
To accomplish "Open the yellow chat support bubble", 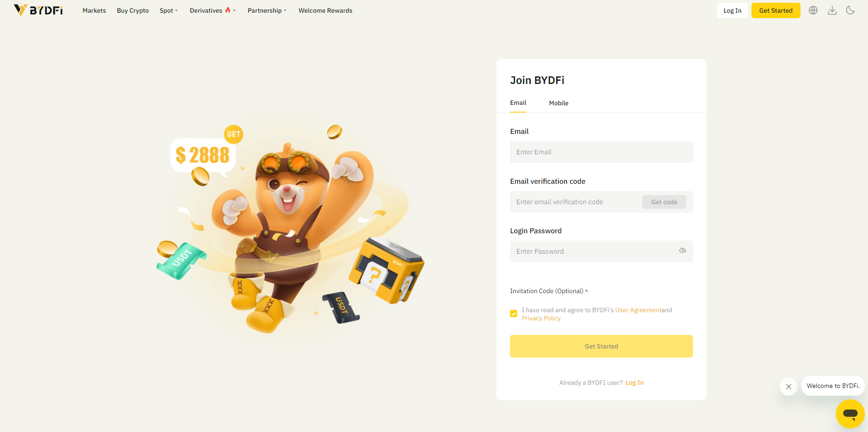I will pos(850,413).
